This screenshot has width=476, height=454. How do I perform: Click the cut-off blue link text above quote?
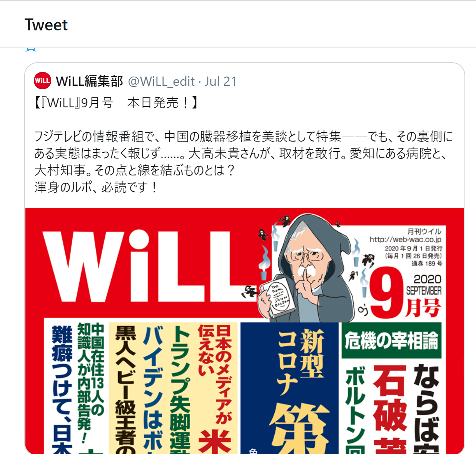tap(31, 49)
